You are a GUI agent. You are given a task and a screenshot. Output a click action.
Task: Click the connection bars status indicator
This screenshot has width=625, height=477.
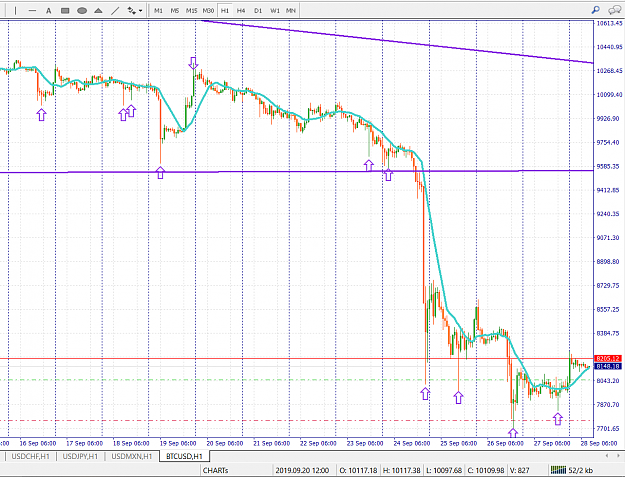click(x=558, y=470)
